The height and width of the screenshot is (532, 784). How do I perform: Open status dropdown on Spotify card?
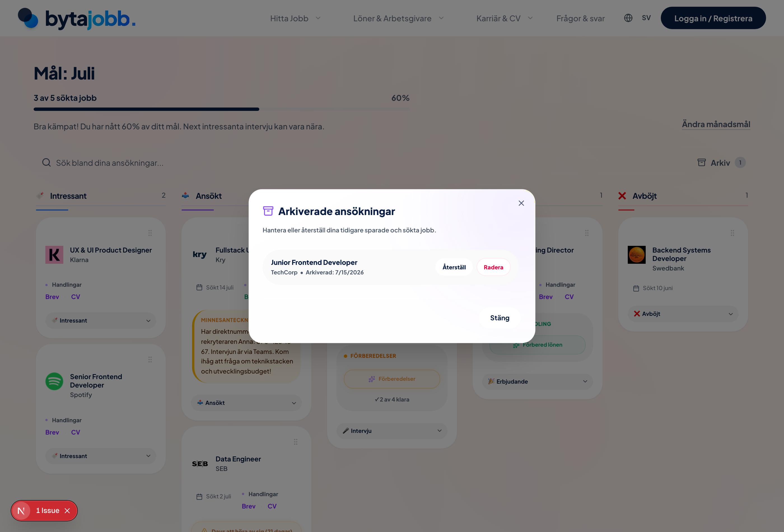pyautogui.click(x=101, y=456)
